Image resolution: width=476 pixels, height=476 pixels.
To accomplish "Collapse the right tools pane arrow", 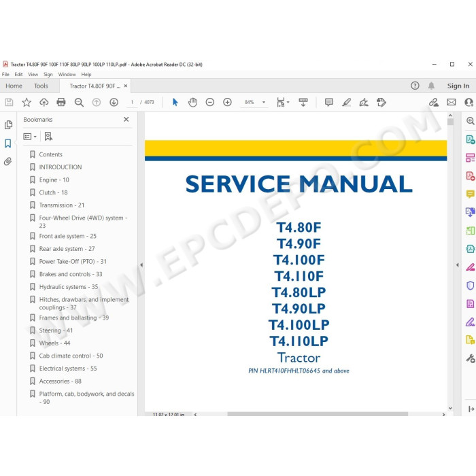I will (x=458, y=265).
